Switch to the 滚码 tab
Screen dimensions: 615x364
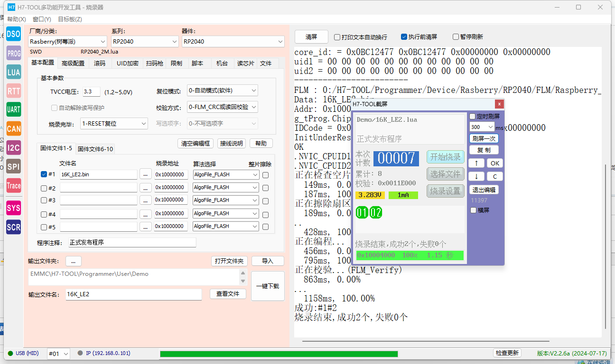[100, 63]
